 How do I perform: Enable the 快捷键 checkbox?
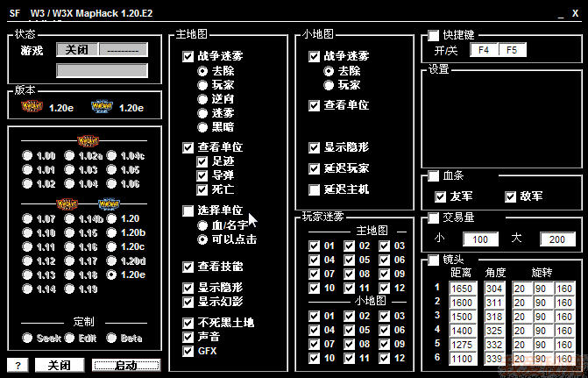434,35
